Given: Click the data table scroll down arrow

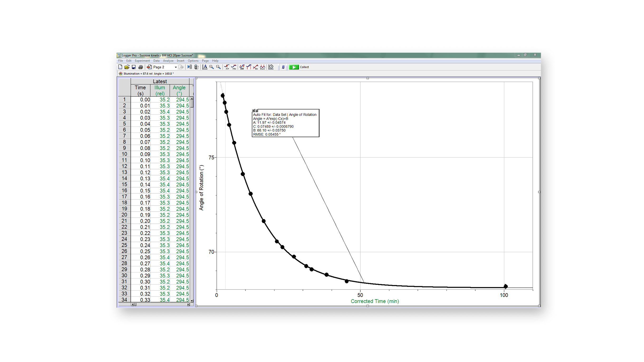Looking at the screenshot, I should pos(192,301).
